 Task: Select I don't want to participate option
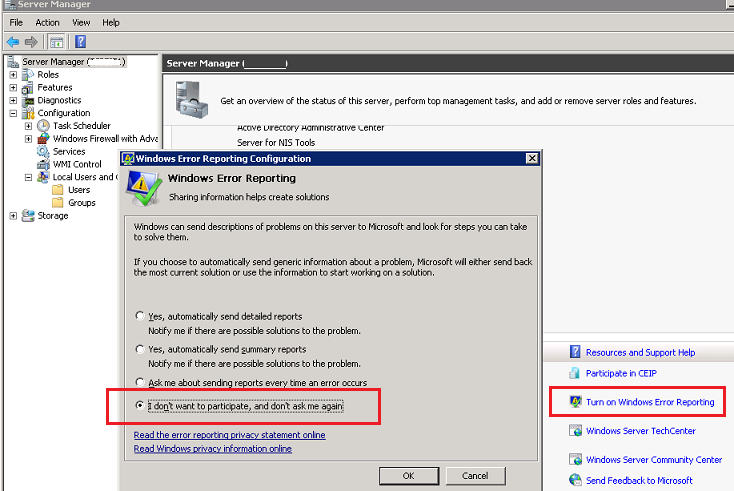[139, 405]
